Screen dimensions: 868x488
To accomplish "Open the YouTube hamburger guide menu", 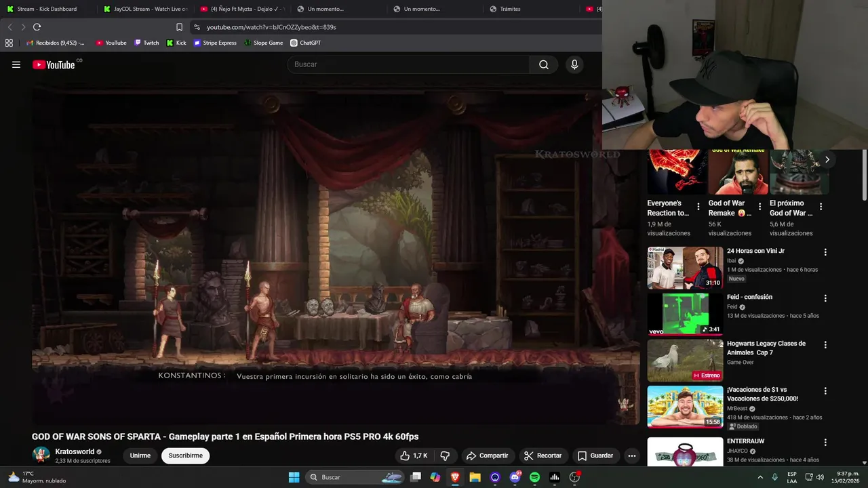I will tap(16, 64).
